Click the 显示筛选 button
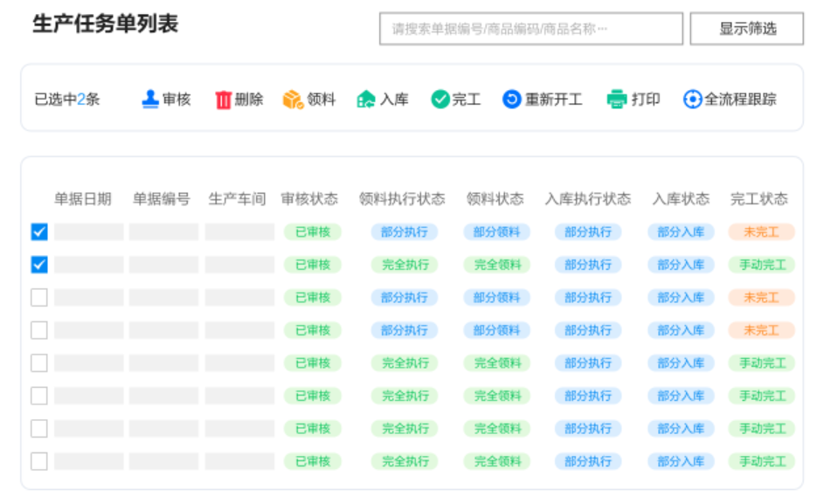This screenshot has height=504, width=817. (x=746, y=29)
